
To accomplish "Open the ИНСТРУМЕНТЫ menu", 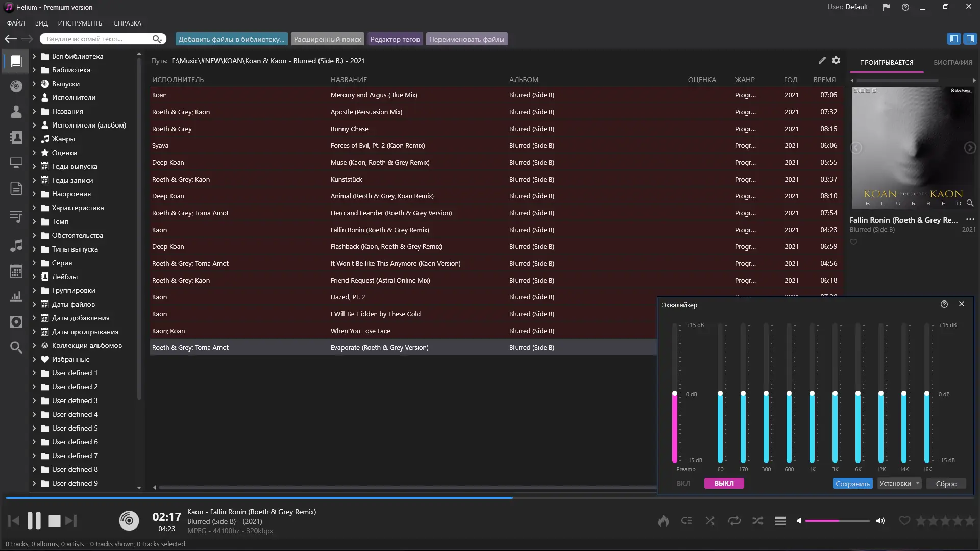I will coord(80,23).
